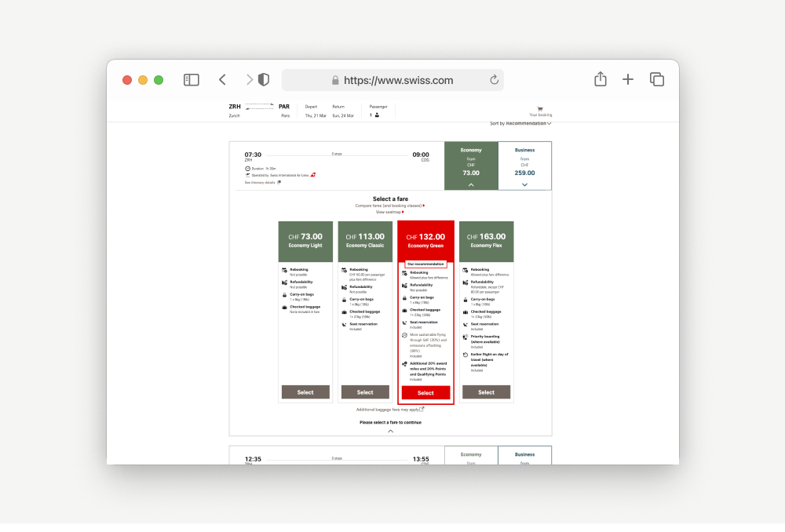Click the clock icon beside Duration

(247, 169)
